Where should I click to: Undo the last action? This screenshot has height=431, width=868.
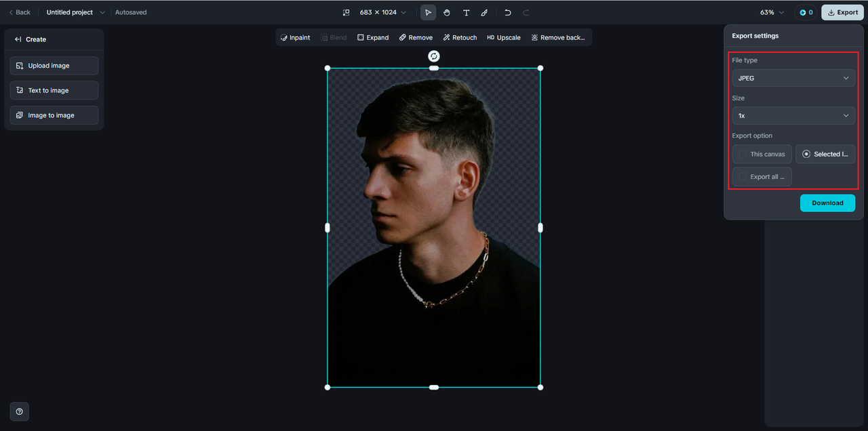point(507,12)
